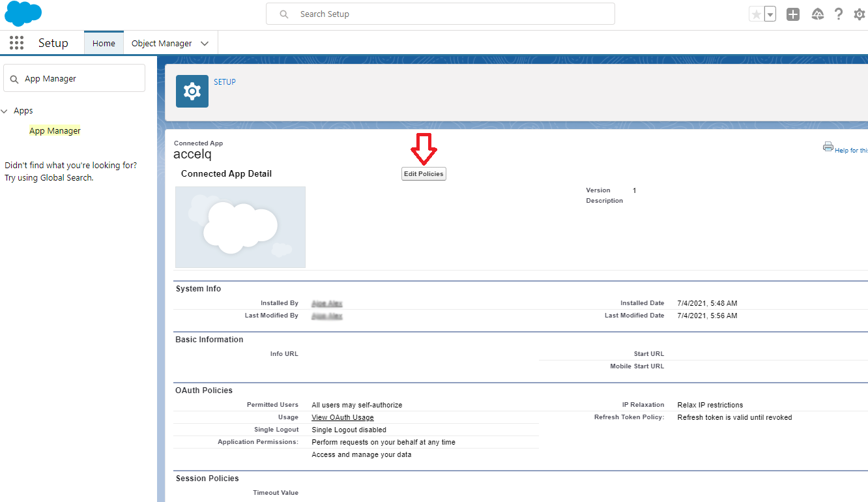Switch to the Home tab
868x502 pixels.
click(x=104, y=43)
